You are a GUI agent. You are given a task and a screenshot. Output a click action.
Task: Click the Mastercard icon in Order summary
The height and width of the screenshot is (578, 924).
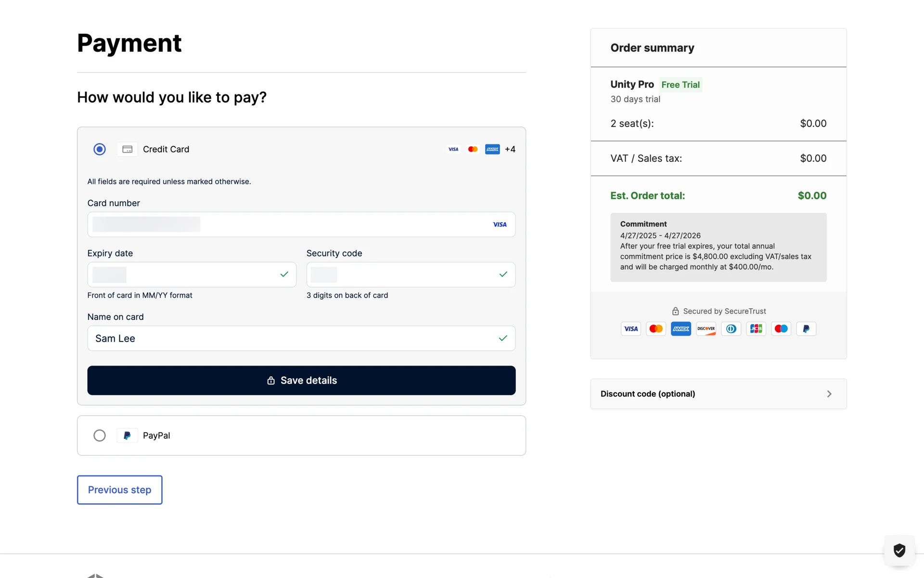(x=655, y=329)
